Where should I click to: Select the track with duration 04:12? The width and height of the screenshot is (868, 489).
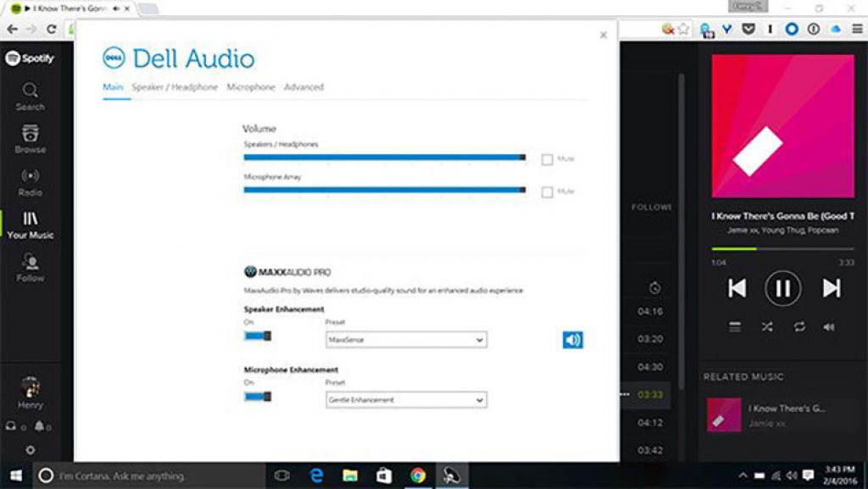point(650,423)
